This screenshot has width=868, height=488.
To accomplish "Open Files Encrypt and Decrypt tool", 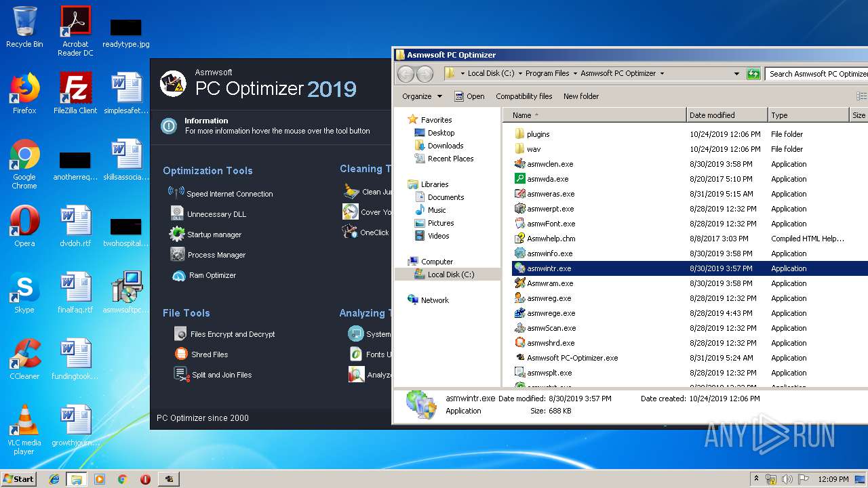I will 224,333.
